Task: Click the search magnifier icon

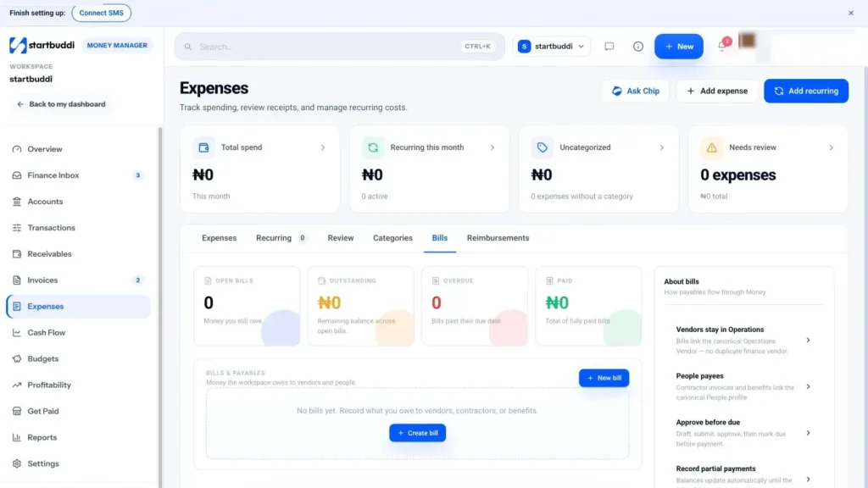Action: (x=188, y=47)
